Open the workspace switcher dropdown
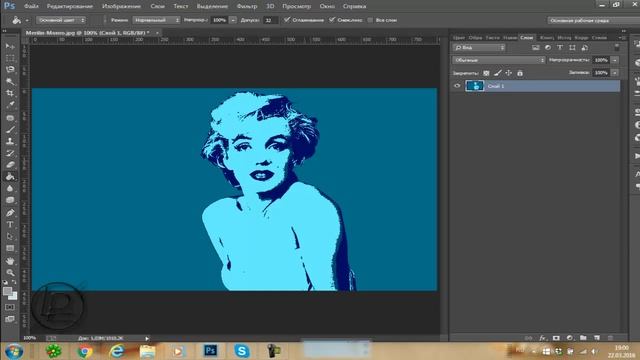The height and width of the screenshot is (360, 640). [x=593, y=20]
